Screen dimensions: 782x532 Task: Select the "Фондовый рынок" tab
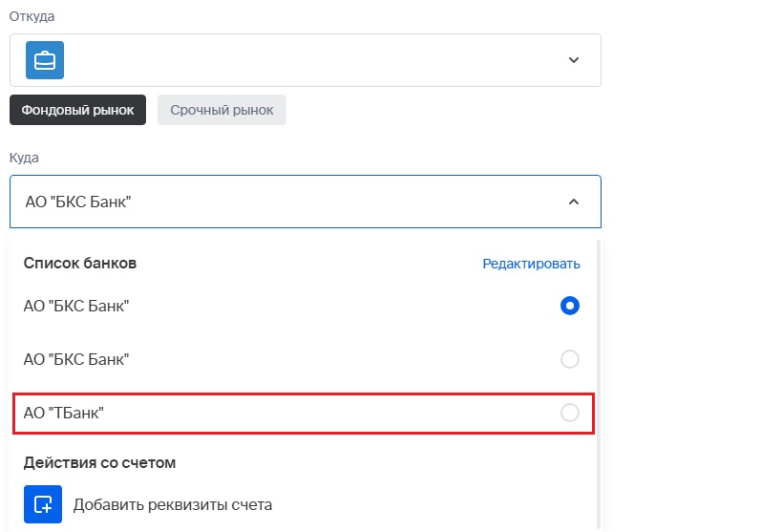tap(78, 110)
